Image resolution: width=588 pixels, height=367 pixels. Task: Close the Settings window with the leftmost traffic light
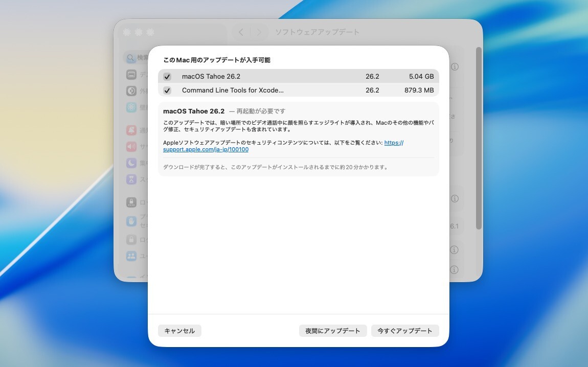tap(127, 32)
